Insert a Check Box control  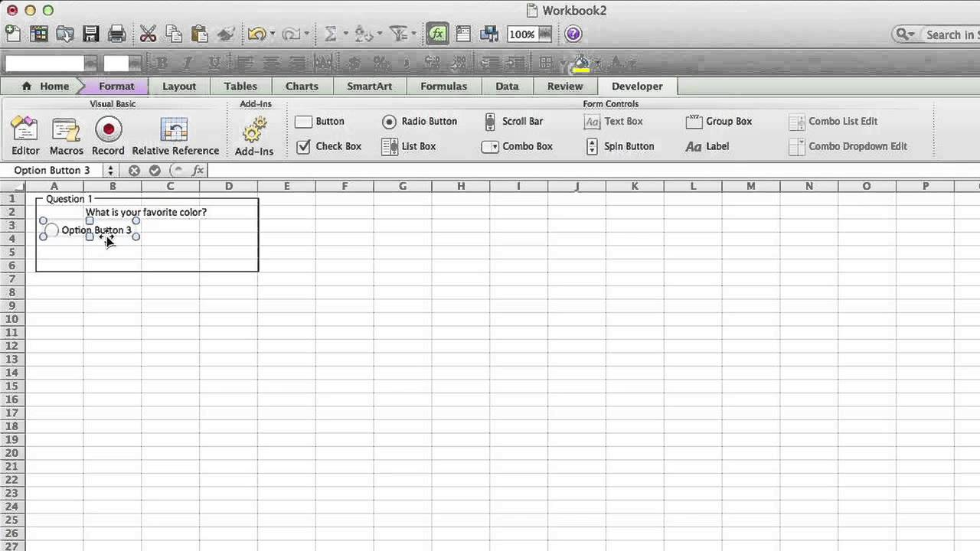[329, 146]
